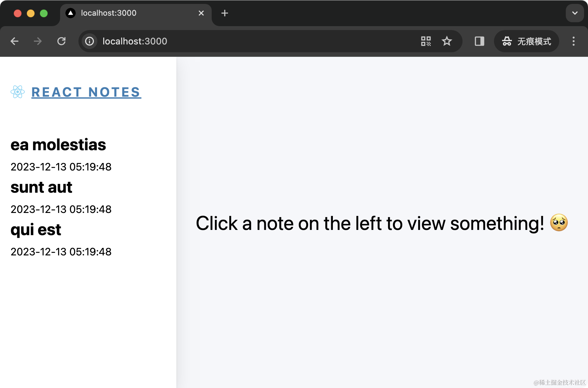
Task: View site information icon in address bar
Action: (x=90, y=41)
